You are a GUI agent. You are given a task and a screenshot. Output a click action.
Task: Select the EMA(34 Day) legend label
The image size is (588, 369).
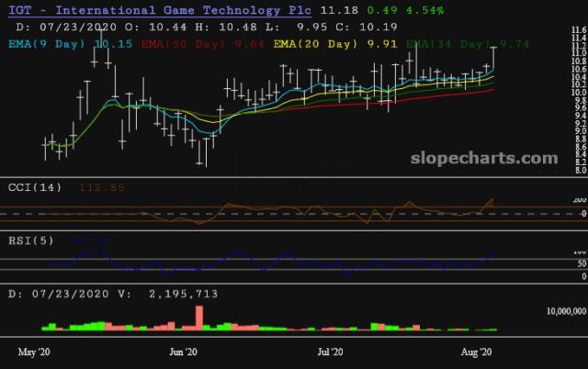[x=449, y=44]
